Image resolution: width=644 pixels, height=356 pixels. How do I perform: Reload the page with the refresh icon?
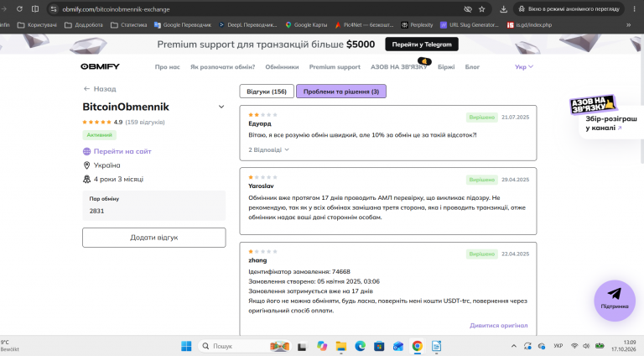tap(19, 9)
